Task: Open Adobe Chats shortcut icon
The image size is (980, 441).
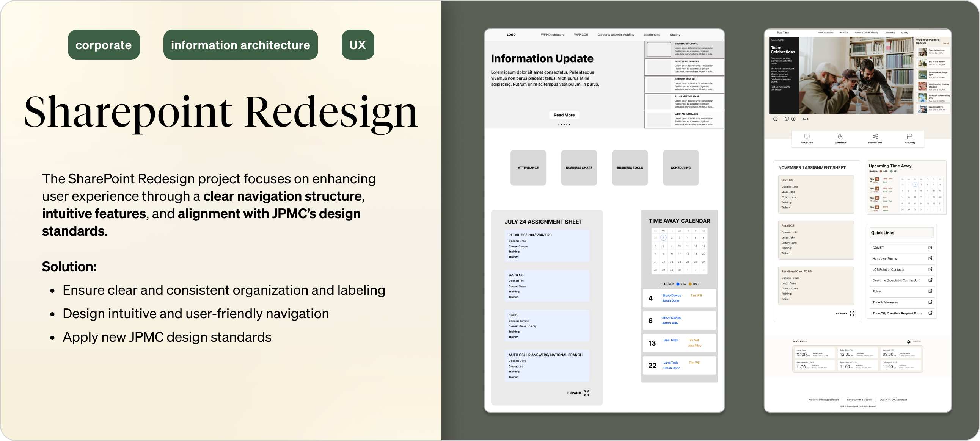Action: (x=807, y=136)
